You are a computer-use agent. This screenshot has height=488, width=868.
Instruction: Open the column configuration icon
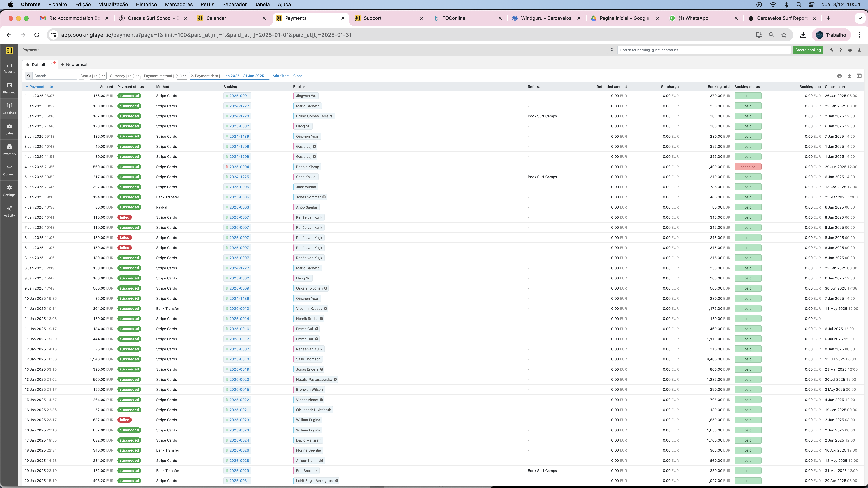859,76
